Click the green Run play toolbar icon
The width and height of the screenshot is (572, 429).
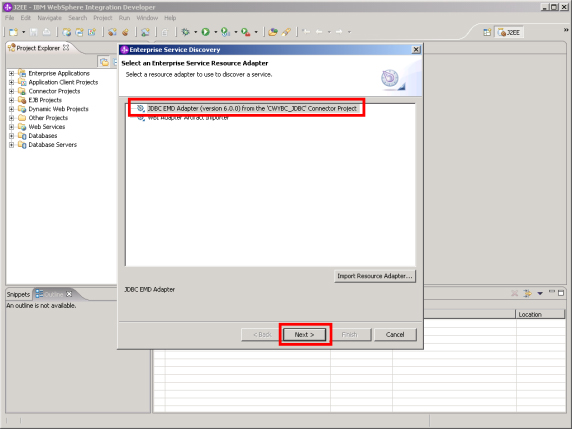tap(206, 32)
